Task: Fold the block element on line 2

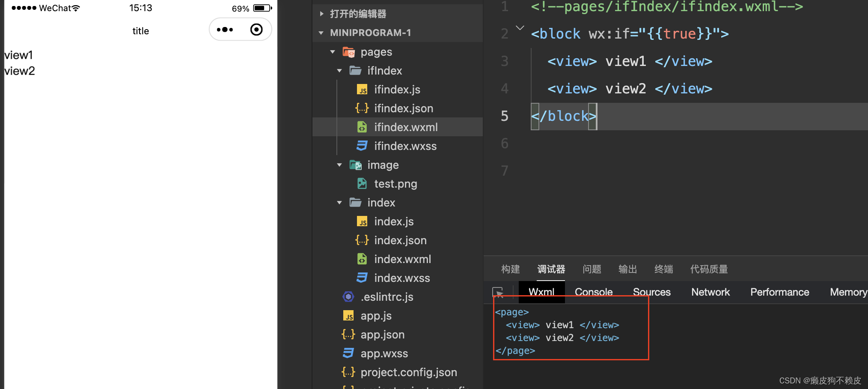Action: tap(520, 27)
